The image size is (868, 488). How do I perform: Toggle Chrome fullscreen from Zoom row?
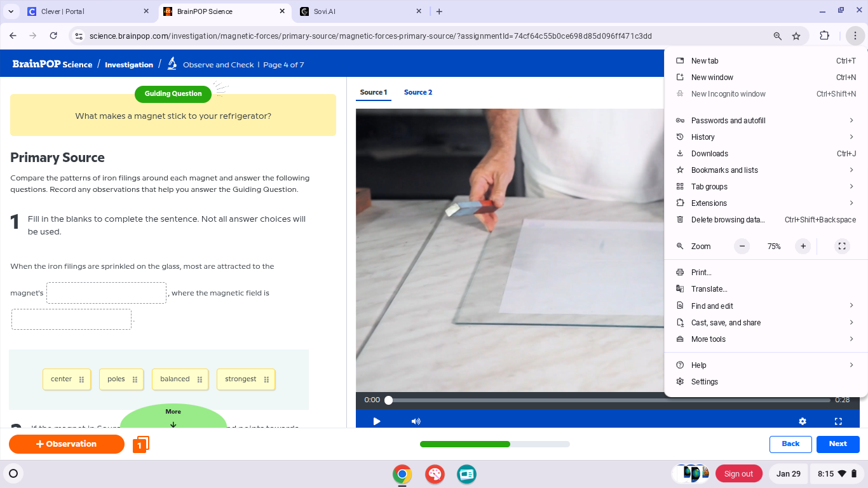click(842, 247)
